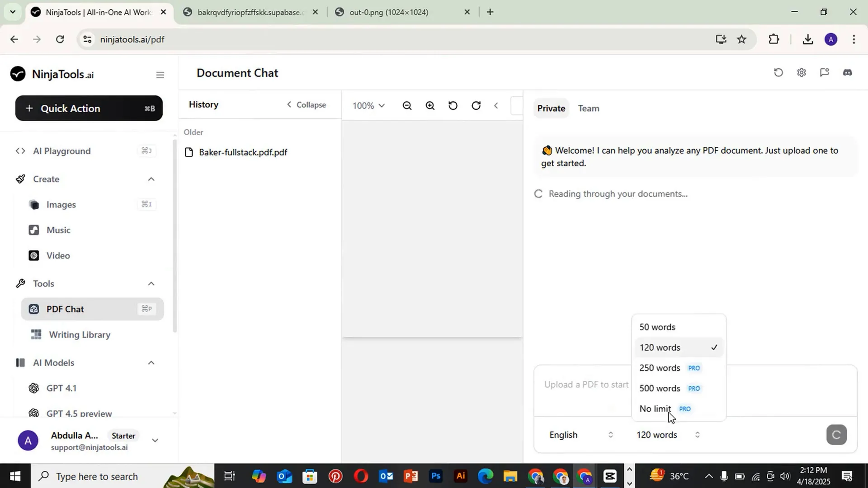Select the GPT 4.1 model
The height and width of the screenshot is (488, 868).
92,388
